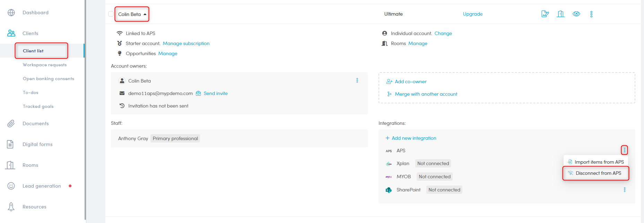Choose Import items from APS
The width and height of the screenshot is (644, 223).
coord(599,162)
